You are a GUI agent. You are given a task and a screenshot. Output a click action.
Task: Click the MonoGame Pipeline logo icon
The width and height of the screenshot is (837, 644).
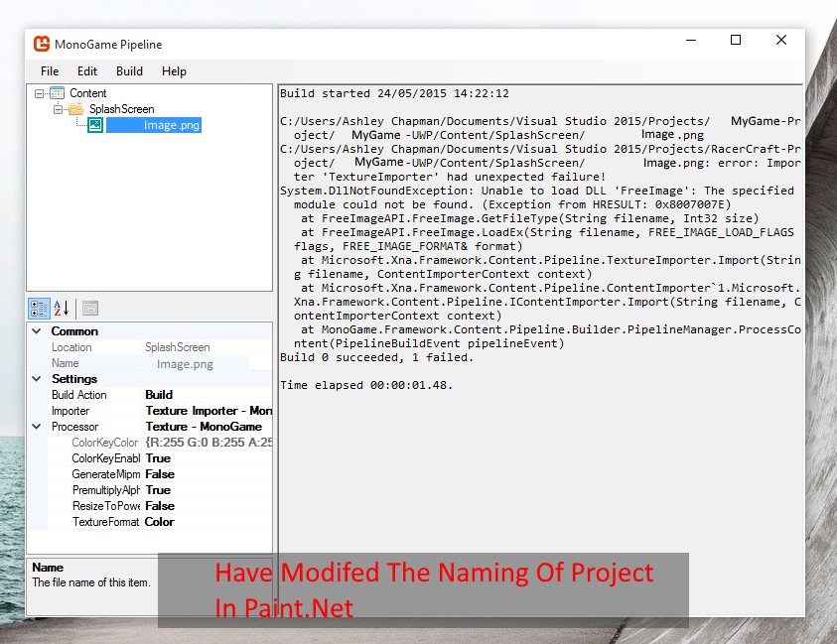pyautogui.click(x=42, y=44)
